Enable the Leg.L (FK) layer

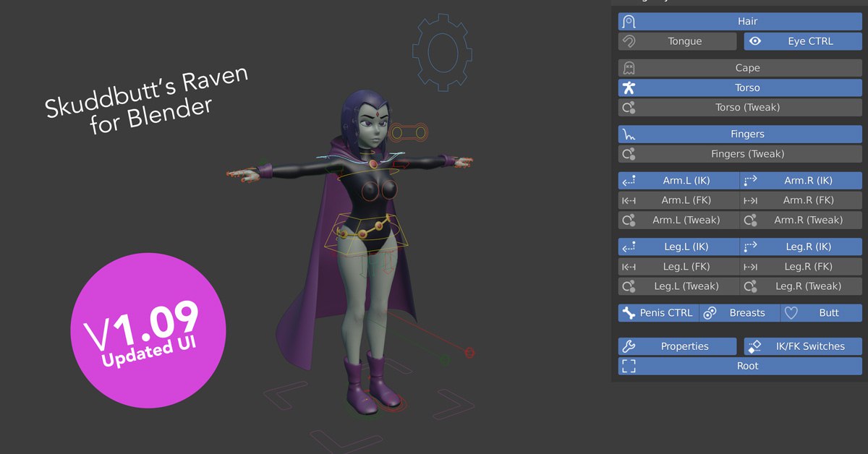tap(679, 266)
